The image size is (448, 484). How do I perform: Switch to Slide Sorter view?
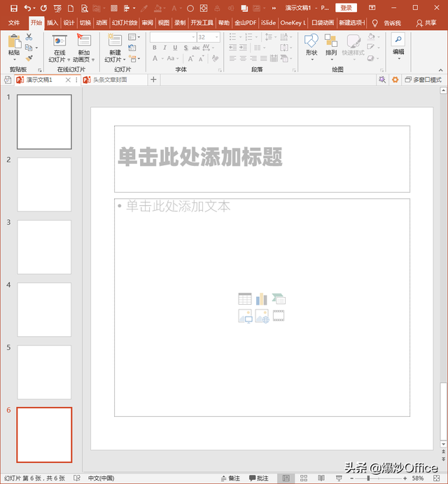click(304, 478)
